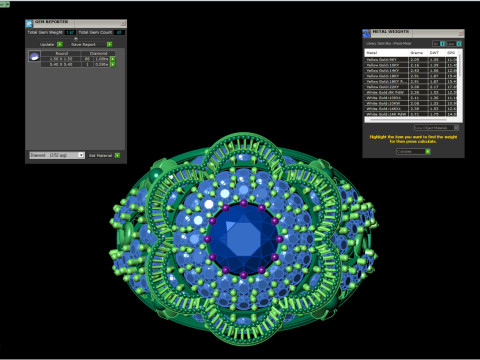Collapse the Gem Reporter header handle
The image size is (480, 360).
click(76, 39)
